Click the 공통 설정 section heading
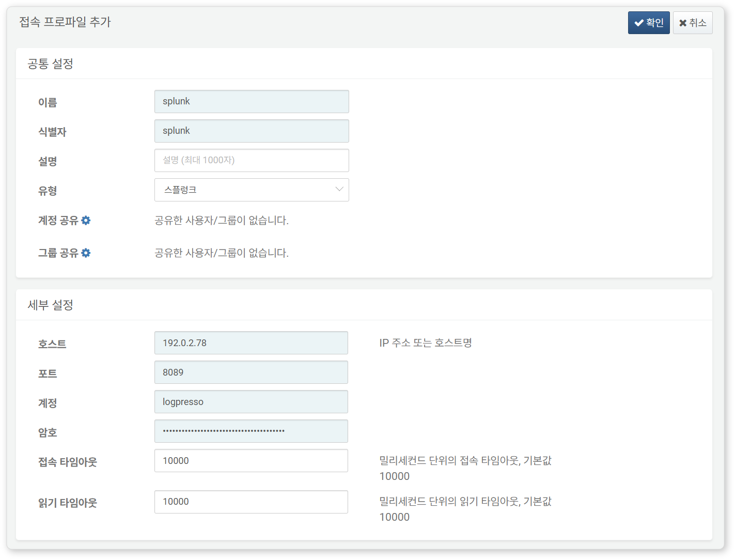 (x=50, y=64)
